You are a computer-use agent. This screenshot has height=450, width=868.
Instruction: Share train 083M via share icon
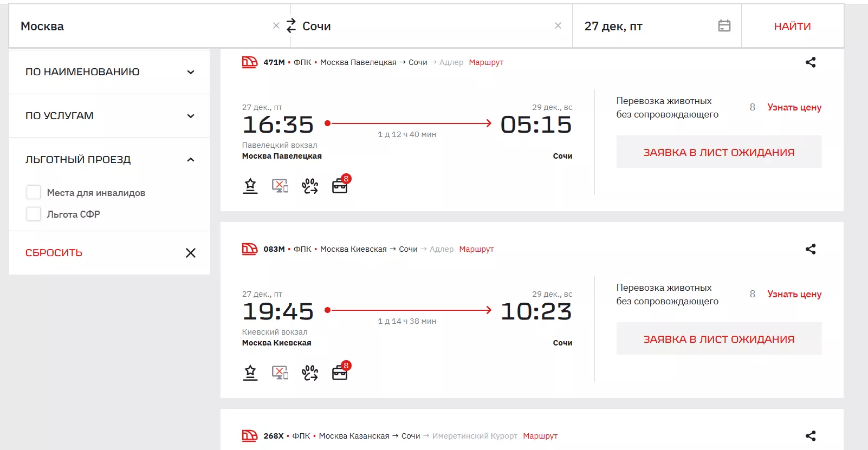point(810,249)
